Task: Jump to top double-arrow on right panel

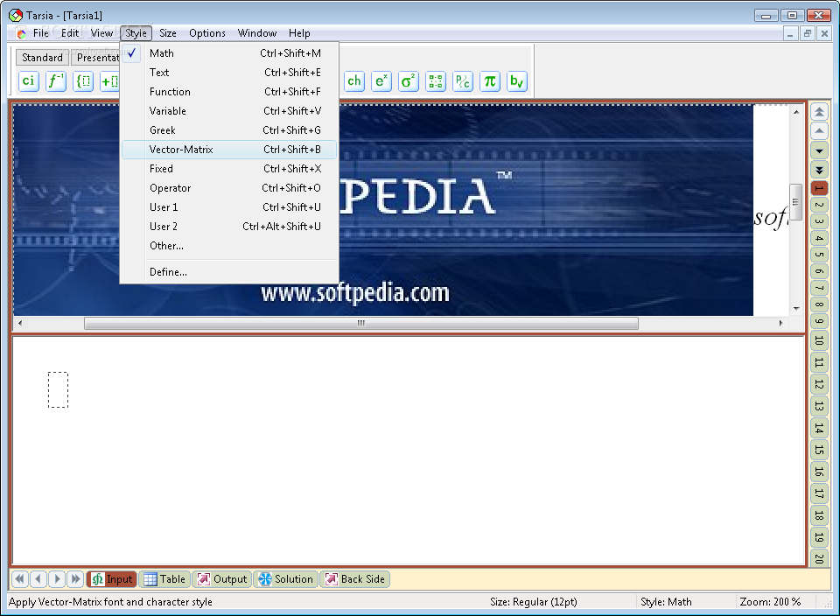Action: pyautogui.click(x=819, y=112)
